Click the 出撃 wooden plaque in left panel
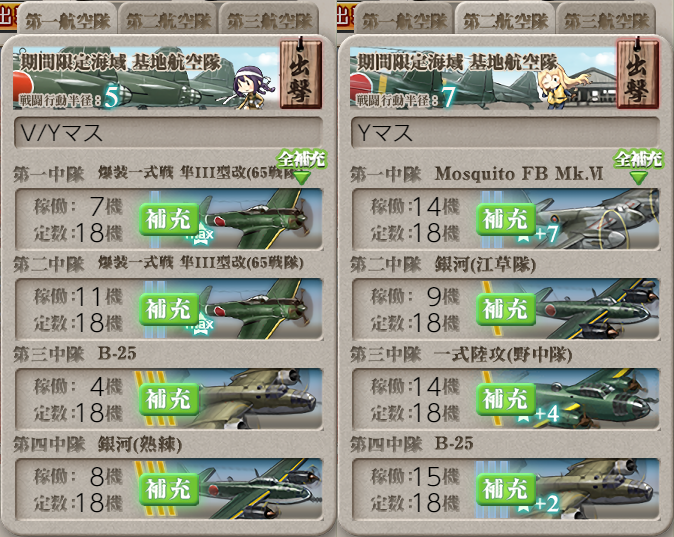Image resolution: width=674 pixels, height=537 pixels. coord(300,74)
